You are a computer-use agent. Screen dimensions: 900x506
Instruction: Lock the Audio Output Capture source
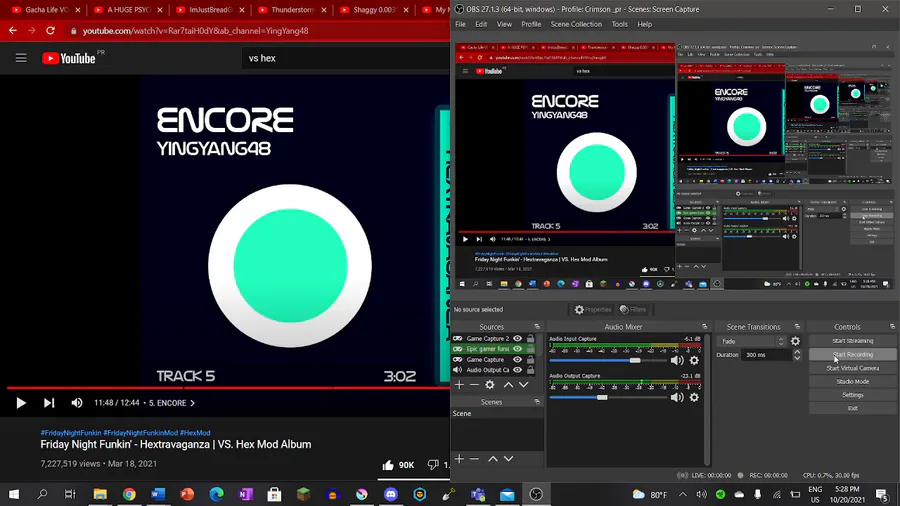tap(530, 370)
